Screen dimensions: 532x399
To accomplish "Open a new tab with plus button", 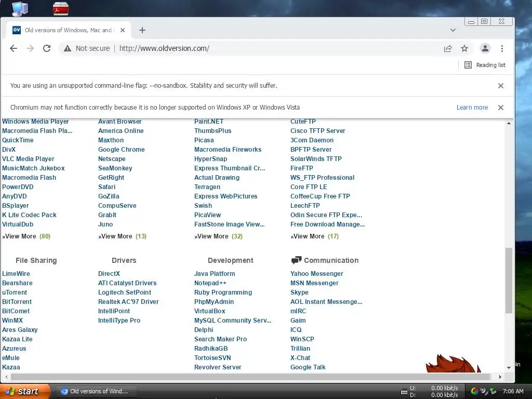I will point(142,30).
